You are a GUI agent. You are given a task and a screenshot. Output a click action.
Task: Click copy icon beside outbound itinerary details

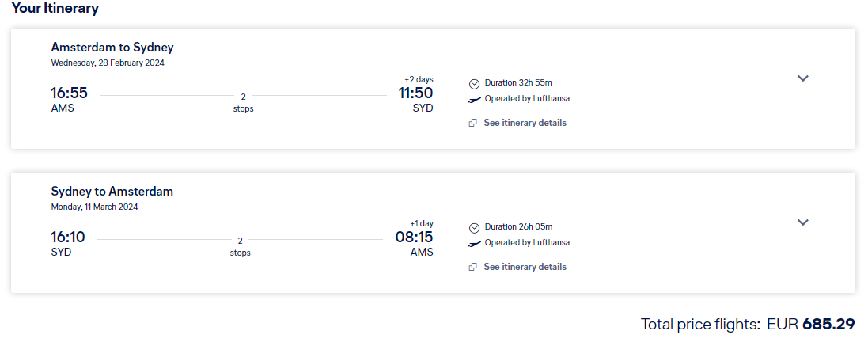(472, 123)
